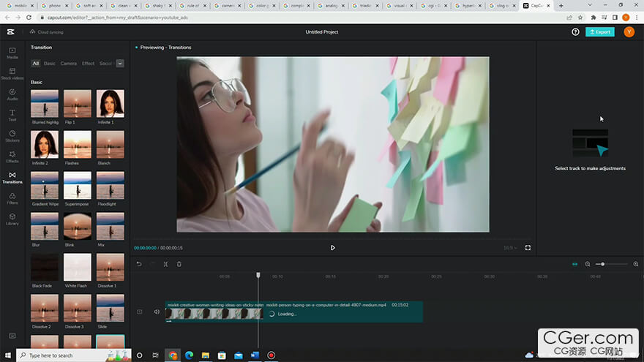Image resolution: width=644 pixels, height=362 pixels.
Task: Choose the Mix transition
Action: click(111, 226)
